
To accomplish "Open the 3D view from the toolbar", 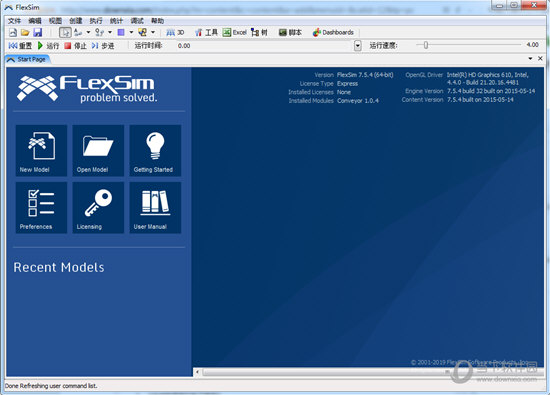I will (x=175, y=33).
